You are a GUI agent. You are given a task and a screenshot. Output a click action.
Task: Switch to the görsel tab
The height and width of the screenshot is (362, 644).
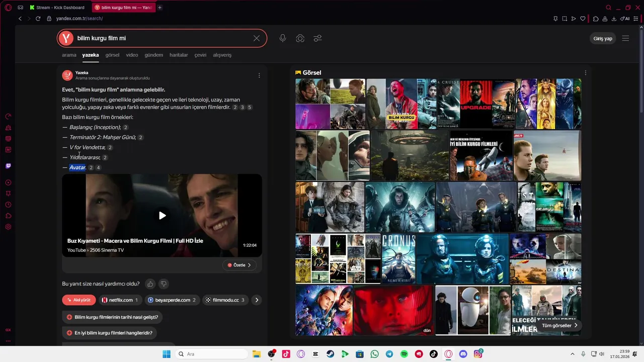coord(112,55)
